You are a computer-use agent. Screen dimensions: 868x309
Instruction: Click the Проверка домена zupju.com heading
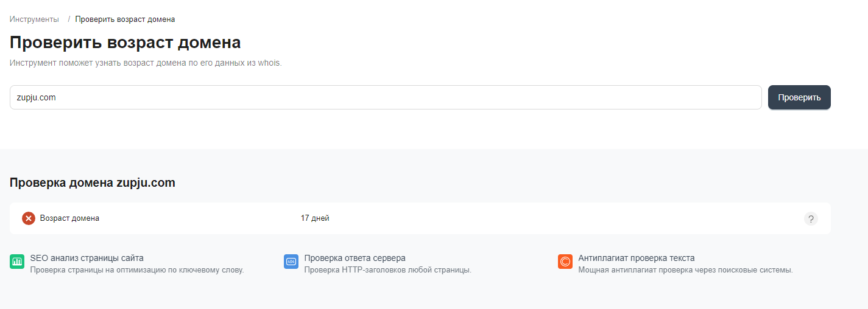pyautogui.click(x=93, y=182)
